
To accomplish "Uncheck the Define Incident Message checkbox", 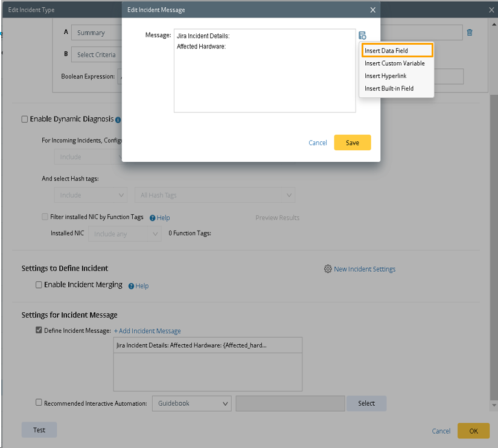I will tap(39, 330).
